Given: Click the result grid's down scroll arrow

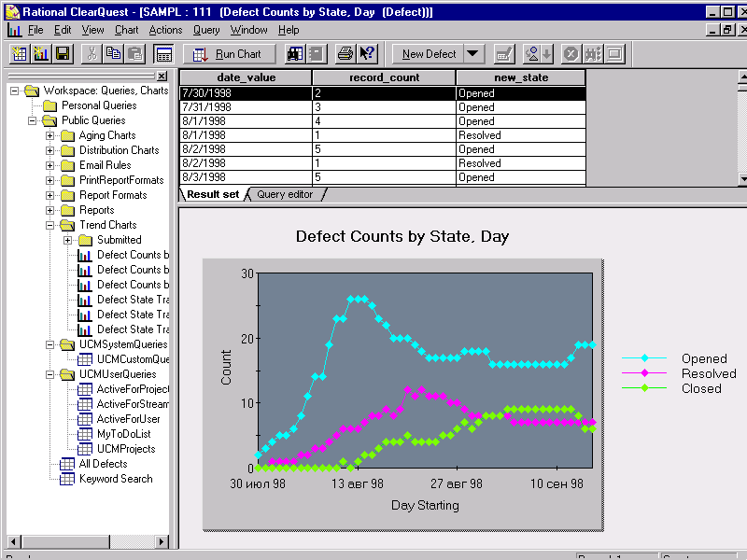Looking at the screenshot, I should [x=742, y=179].
